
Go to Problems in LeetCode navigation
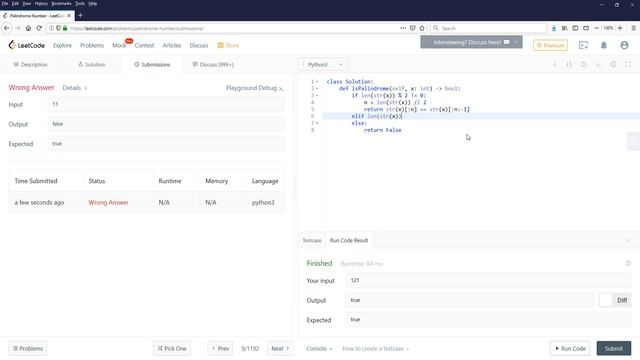(92, 45)
